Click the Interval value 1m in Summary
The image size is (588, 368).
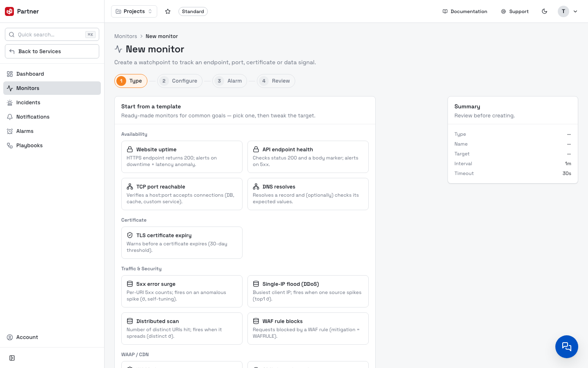(568, 164)
